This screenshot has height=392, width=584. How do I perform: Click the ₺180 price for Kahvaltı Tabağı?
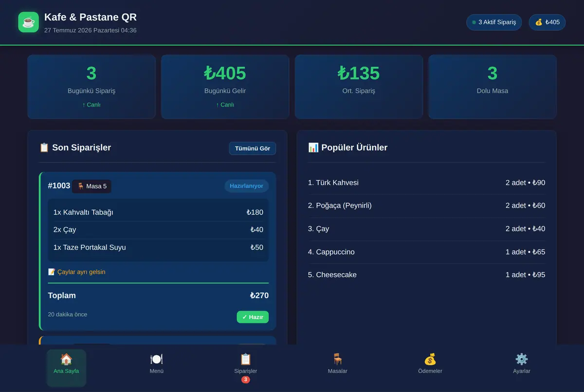tap(255, 212)
